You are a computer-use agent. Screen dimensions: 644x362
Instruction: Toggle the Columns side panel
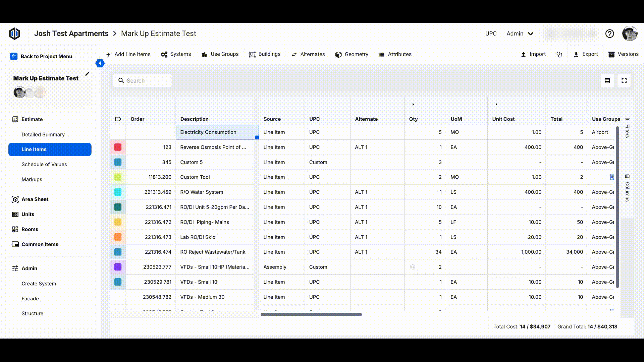point(627,188)
